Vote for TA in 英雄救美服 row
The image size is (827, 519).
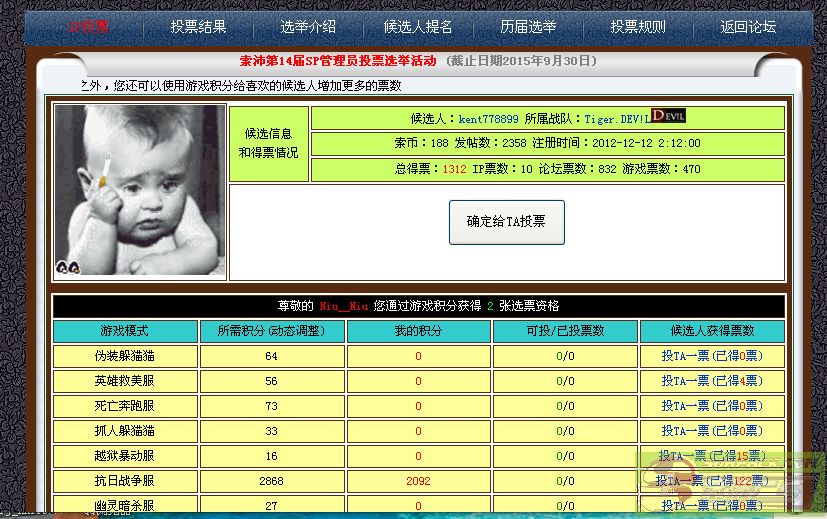click(712, 381)
